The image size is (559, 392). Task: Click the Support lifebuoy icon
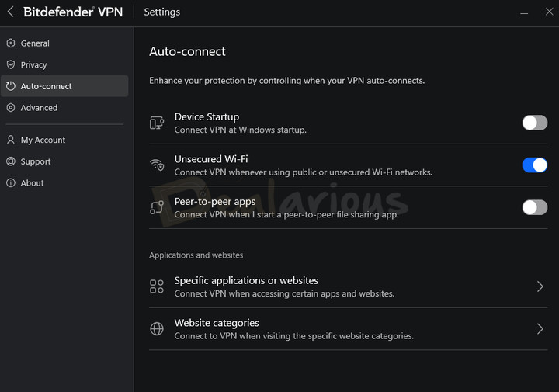[x=11, y=161]
